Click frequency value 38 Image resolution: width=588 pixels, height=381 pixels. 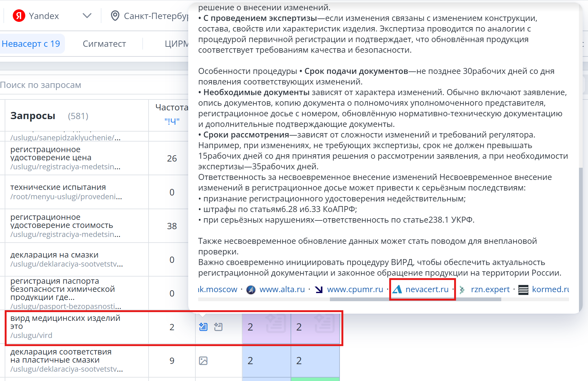click(x=172, y=226)
